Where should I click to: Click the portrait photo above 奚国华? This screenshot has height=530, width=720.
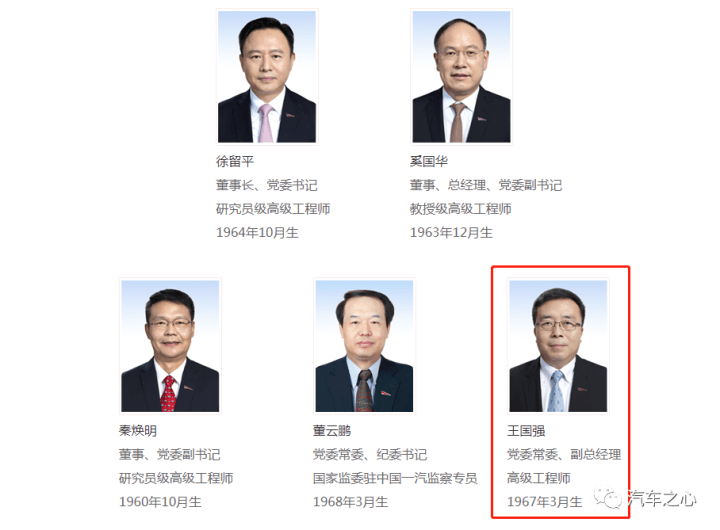click(x=461, y=77)
